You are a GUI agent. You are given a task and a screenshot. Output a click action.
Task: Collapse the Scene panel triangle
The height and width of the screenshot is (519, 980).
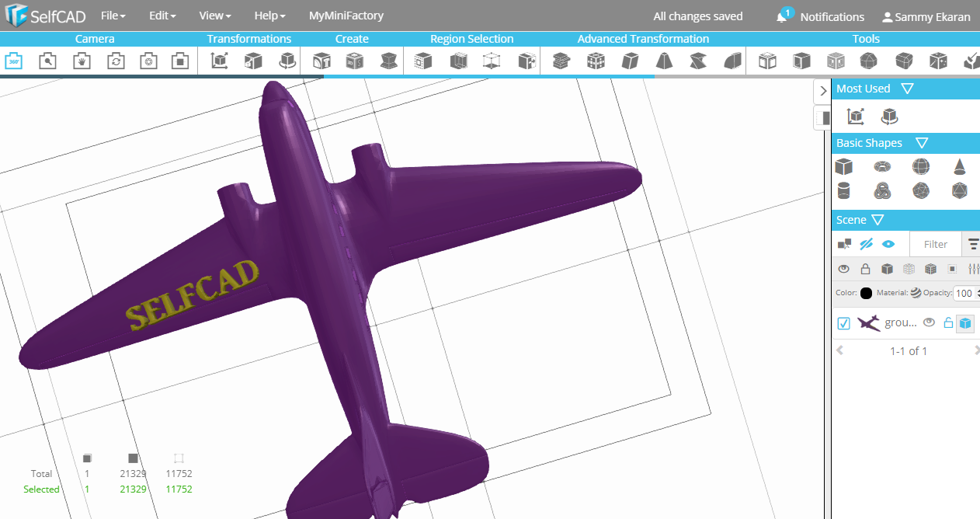tap(877, 220)
